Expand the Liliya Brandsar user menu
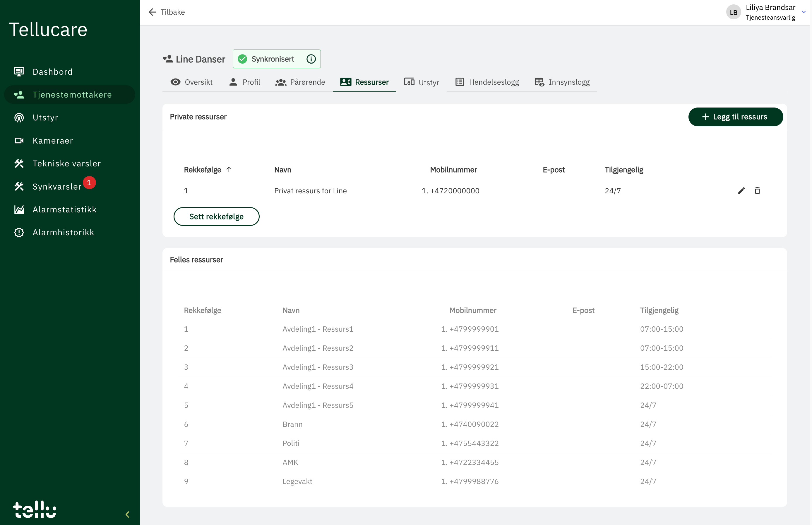 tap(804, 12)
